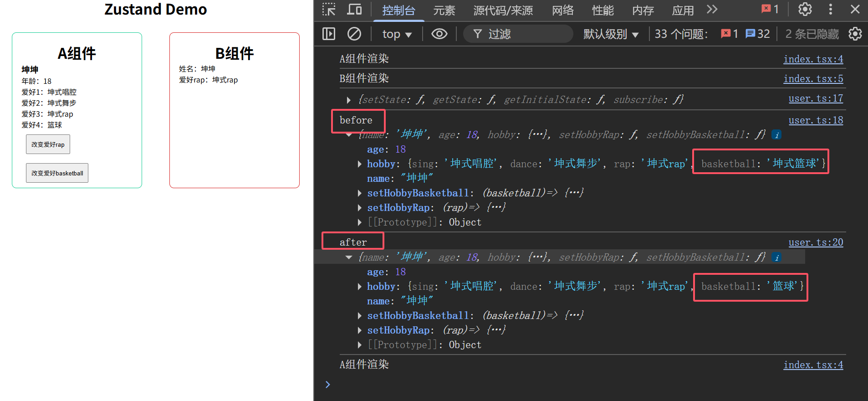Focus the 过滤 filter input field

coord(518,34)
